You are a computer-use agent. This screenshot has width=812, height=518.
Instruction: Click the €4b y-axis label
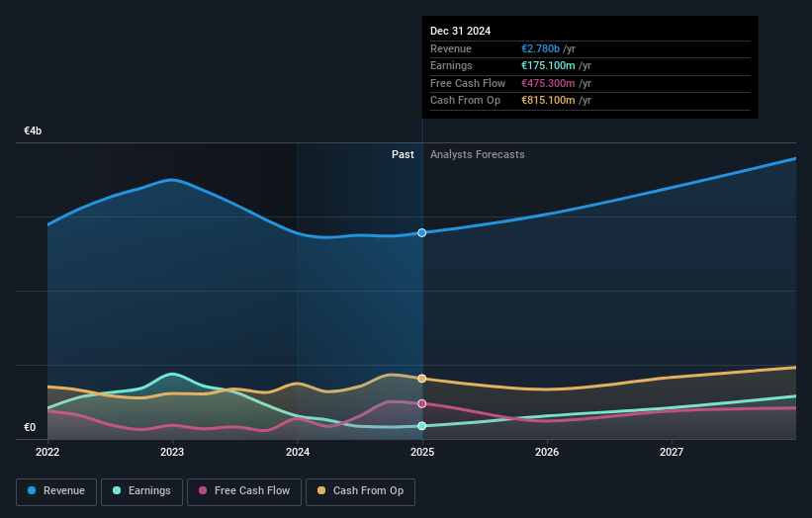pos(33,130)
